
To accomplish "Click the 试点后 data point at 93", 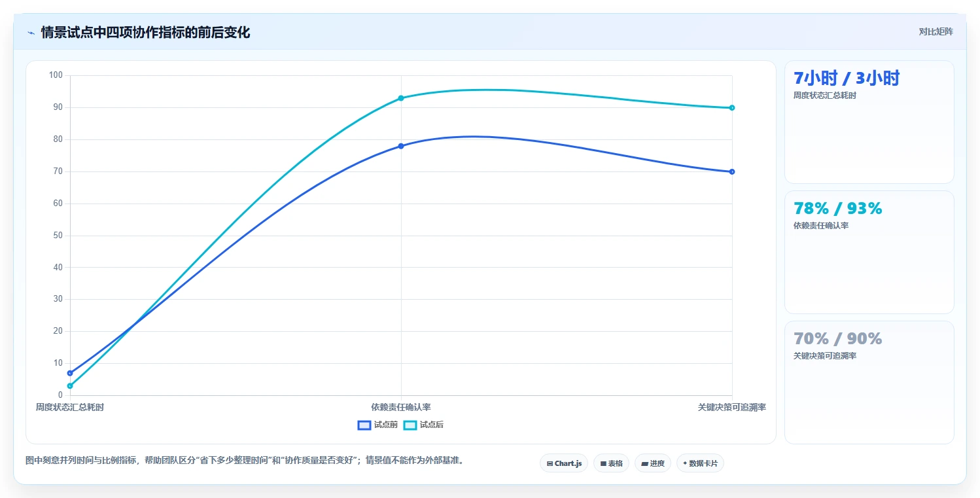I will point(401,98).
